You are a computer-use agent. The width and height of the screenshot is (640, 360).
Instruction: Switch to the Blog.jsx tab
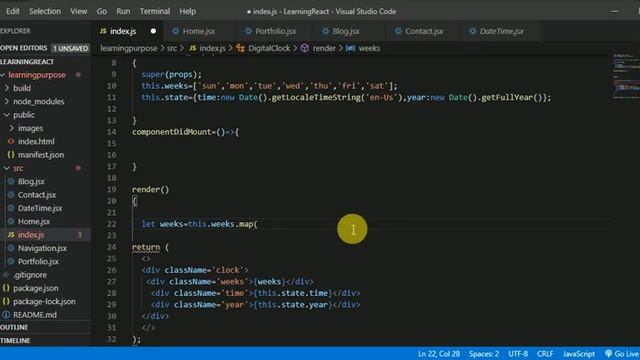point(346,31)
